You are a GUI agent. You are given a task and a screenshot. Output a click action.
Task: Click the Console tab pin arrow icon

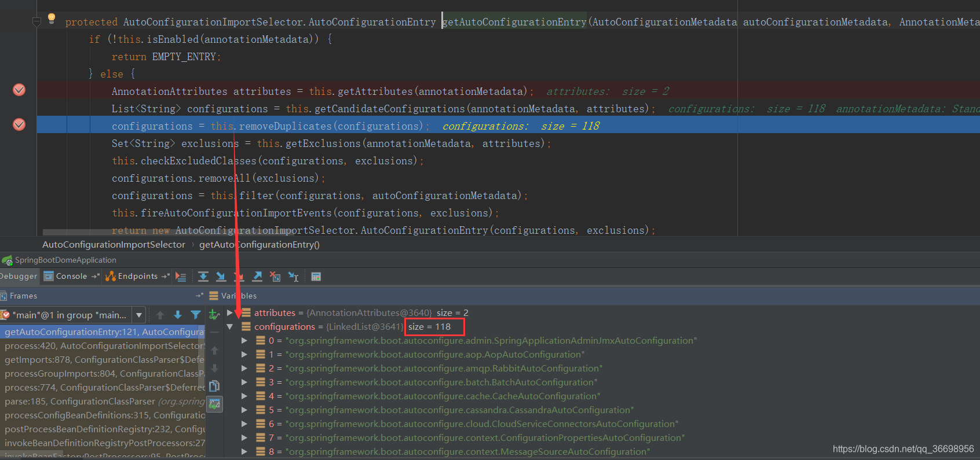click(96, 277)
